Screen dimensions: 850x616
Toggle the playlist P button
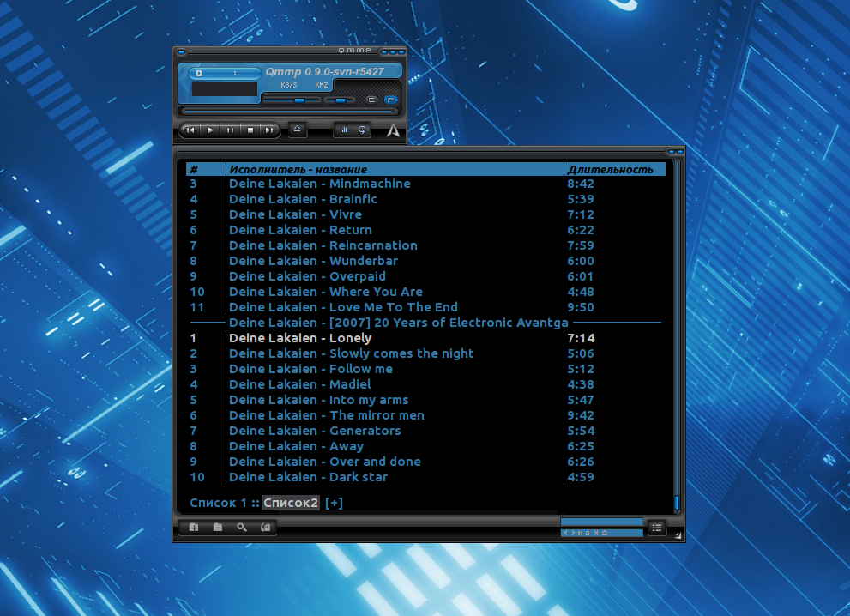tap(390, 100)
